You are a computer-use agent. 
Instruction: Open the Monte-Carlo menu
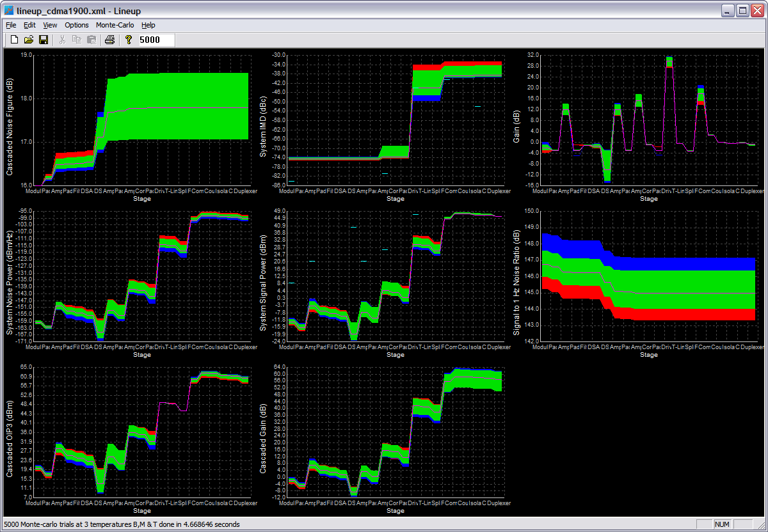click(x=115, y=25)
